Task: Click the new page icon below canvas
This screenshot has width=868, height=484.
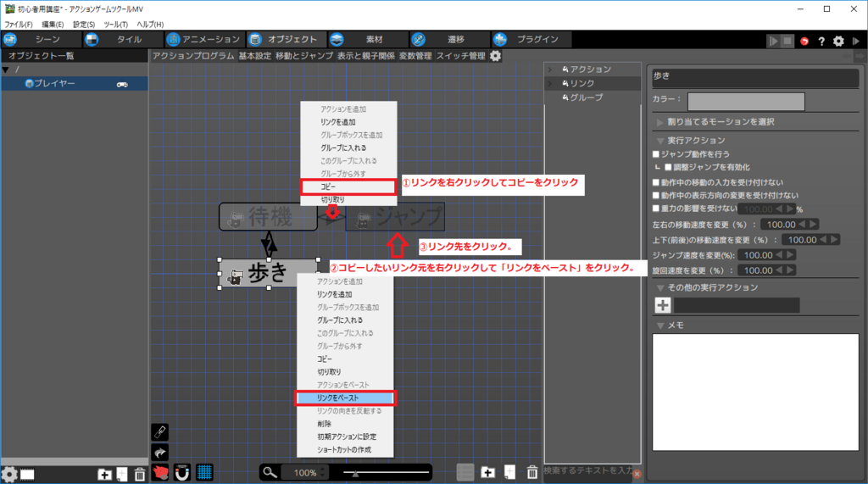Action: (x=509, y=472)
